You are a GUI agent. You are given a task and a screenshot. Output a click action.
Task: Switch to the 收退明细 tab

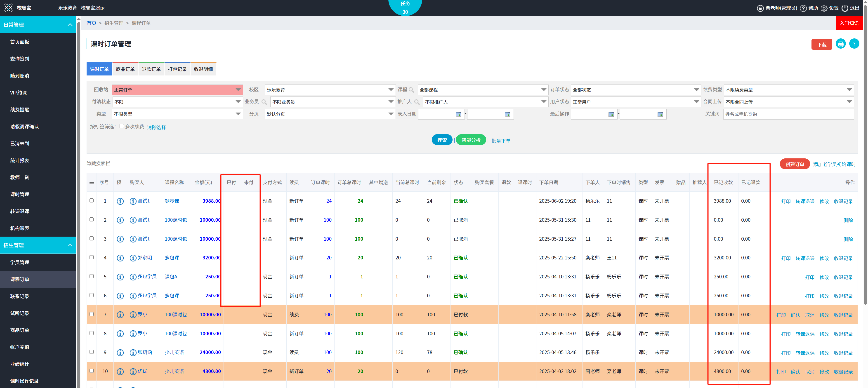[203, 69]
